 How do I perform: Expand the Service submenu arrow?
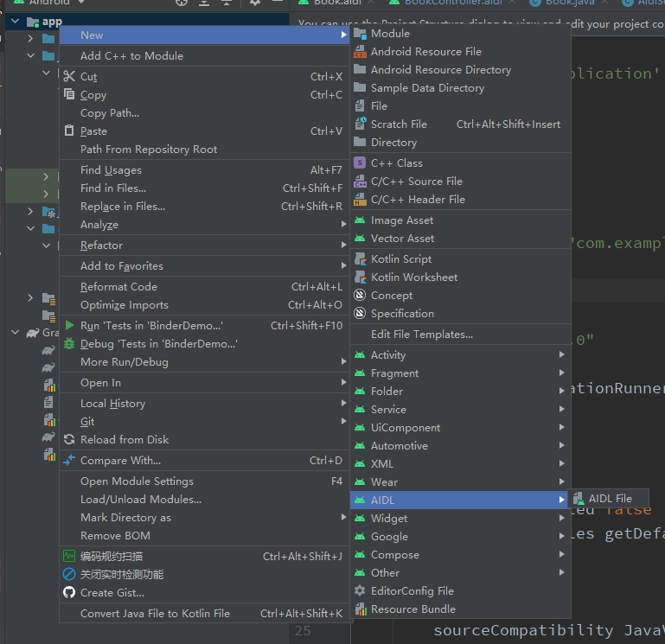click(x=561, y=409)
